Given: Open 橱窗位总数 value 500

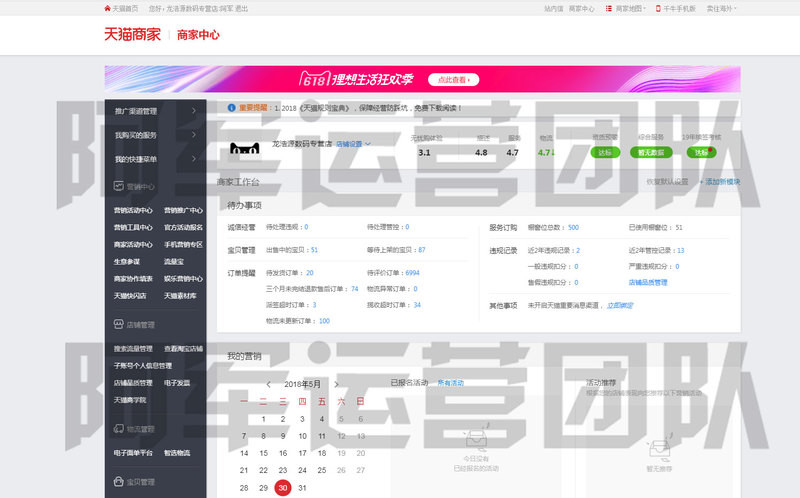Looking at the screenshot, I should pos(573,228).
